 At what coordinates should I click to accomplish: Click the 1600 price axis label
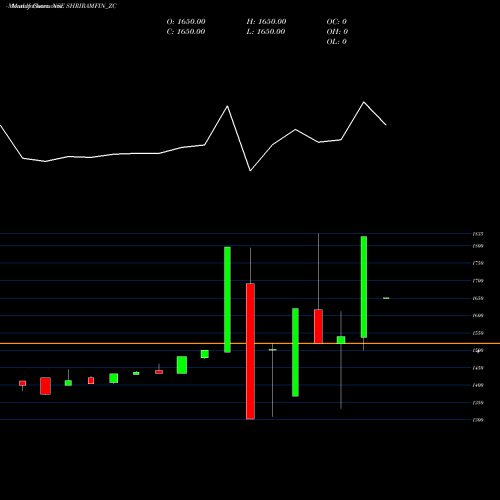coord(478,315)
